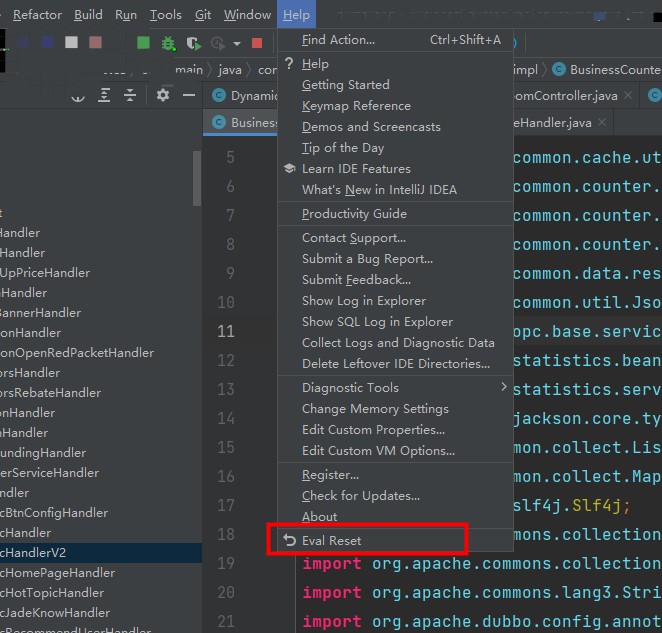Choose Demos and Screencasts
This screenshot has height=633, width=662.
[x=395, y=127]
